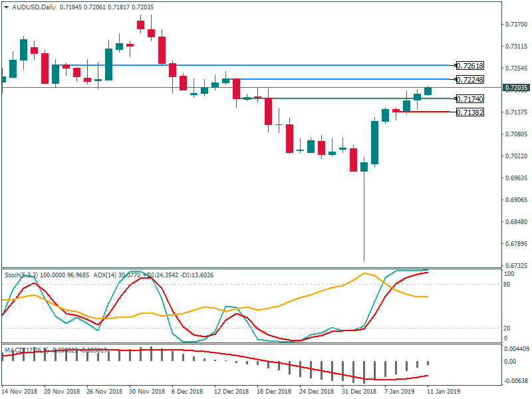Viewport: 532px width, 399px height.
Task: Open the AUDUSD chart dropdown arrow
Action: (6, 7)
